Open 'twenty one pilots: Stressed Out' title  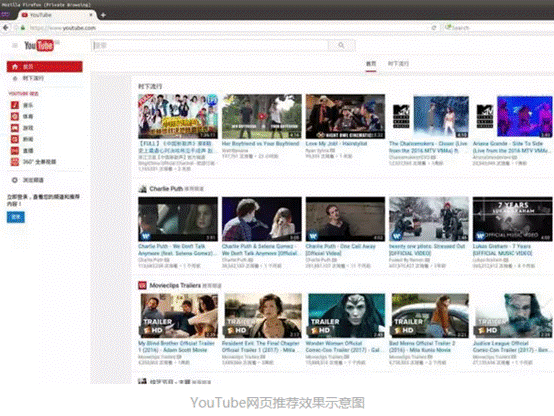(427, 250)
